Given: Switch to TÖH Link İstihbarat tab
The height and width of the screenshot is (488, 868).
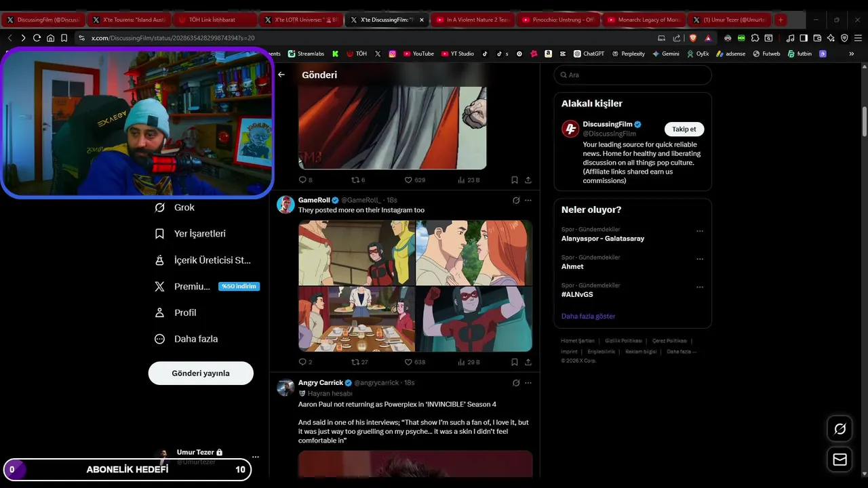Looking at the screenshot, I should (x=214, y=20).
